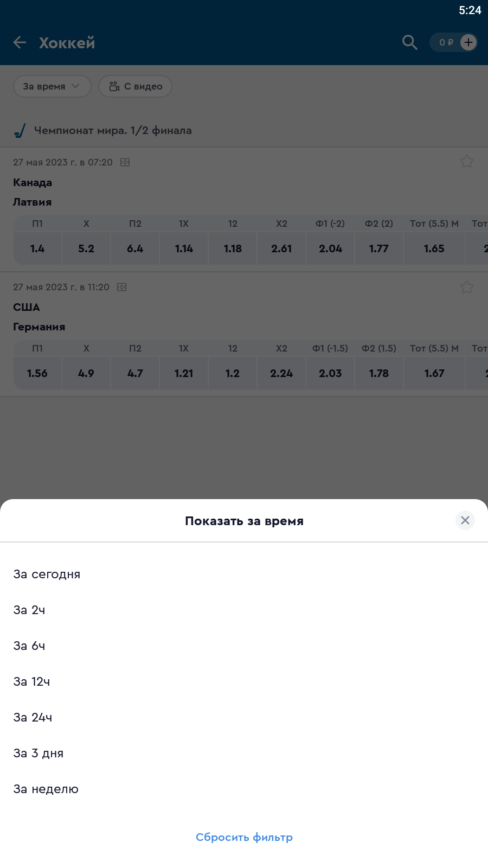The image size is (488, 868).
Task: Choose the За 6ч time filter
Action: click(29, 646)
